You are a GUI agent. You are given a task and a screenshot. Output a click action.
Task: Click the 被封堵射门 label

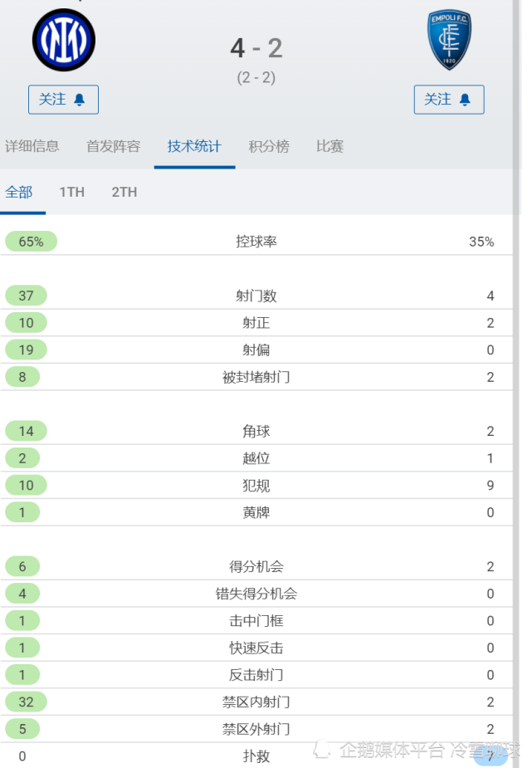tap(256, 377)
